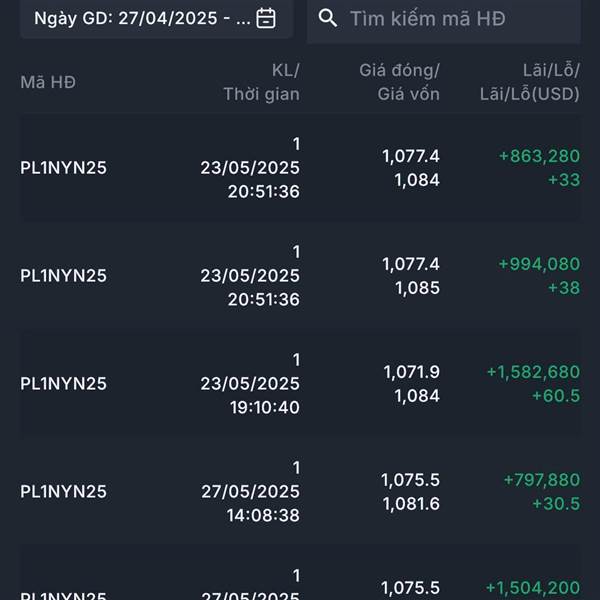Click the +1,582,680 profit value
The image size is (600, 600).
(x=533, y=372)
